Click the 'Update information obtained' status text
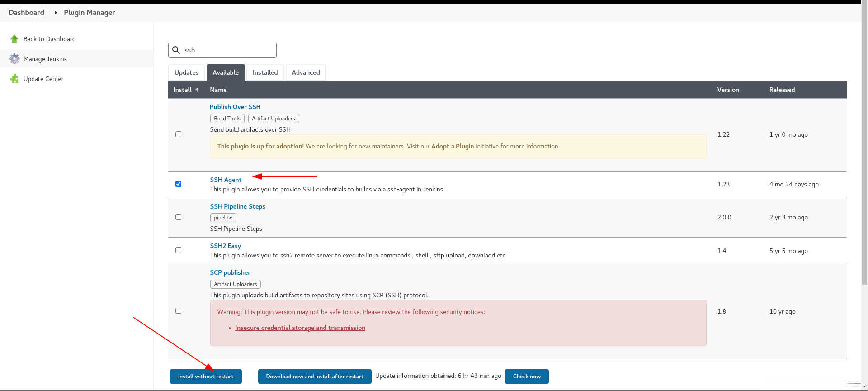Screen dimensions: 868x391 438,376
